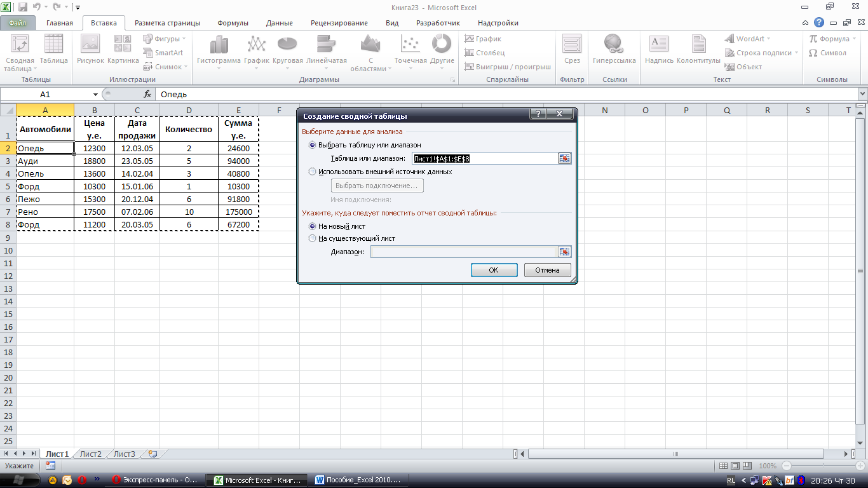Open the dialog help question mark
This screenshot has height=488, width=868.
point(538,114)
